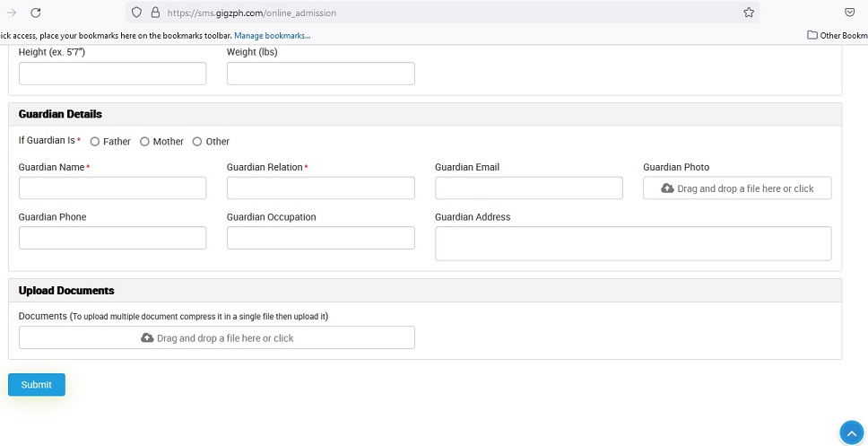The image size is (868, 446).
Task: Select Mother as guardian
Action: 144,141
